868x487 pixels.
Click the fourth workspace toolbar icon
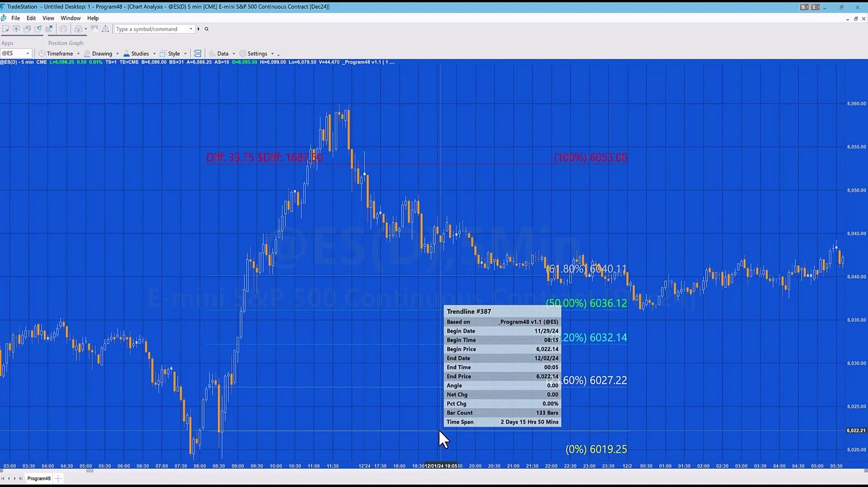click(39, 29)
